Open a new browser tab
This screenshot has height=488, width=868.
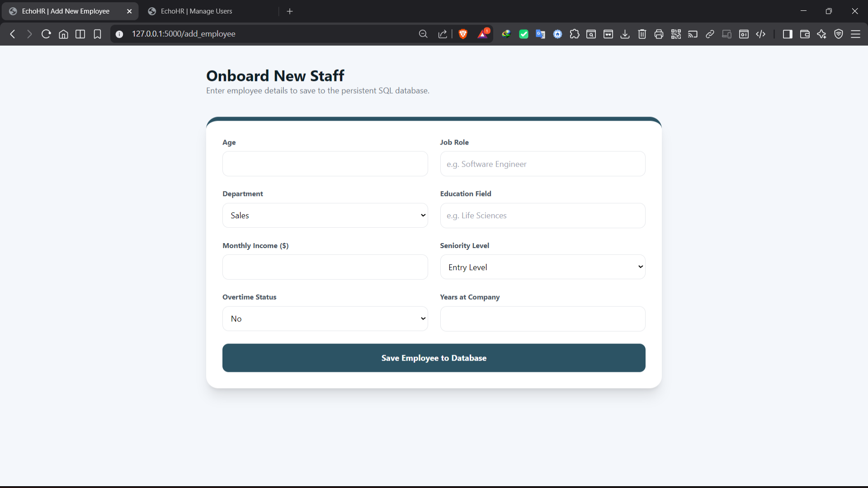pyautogui.click(x=290, y=11)
